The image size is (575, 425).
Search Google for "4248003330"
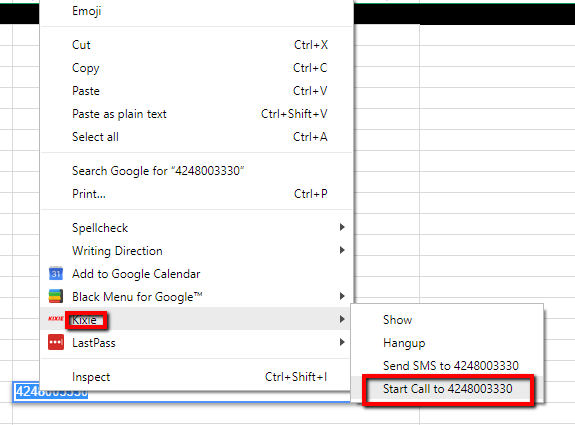(x=196, y=171)
